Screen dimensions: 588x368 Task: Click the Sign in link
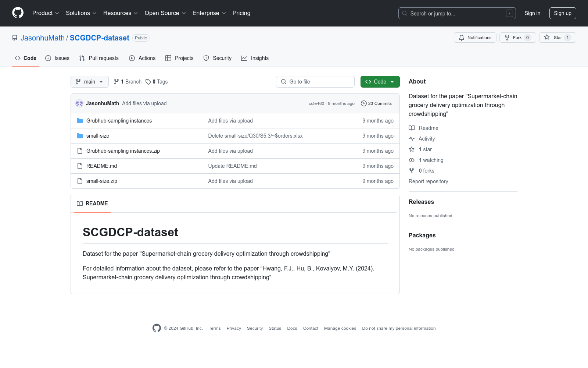point(533,13)
